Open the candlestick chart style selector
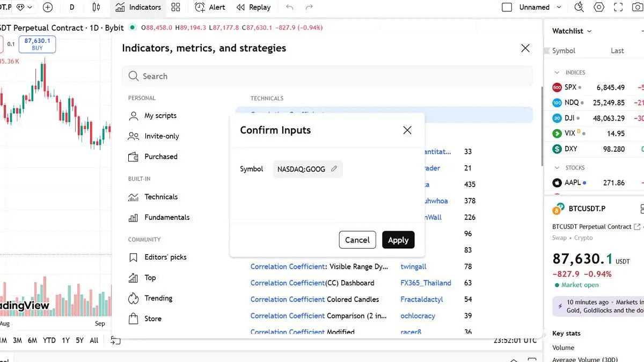 coord(96,8)
